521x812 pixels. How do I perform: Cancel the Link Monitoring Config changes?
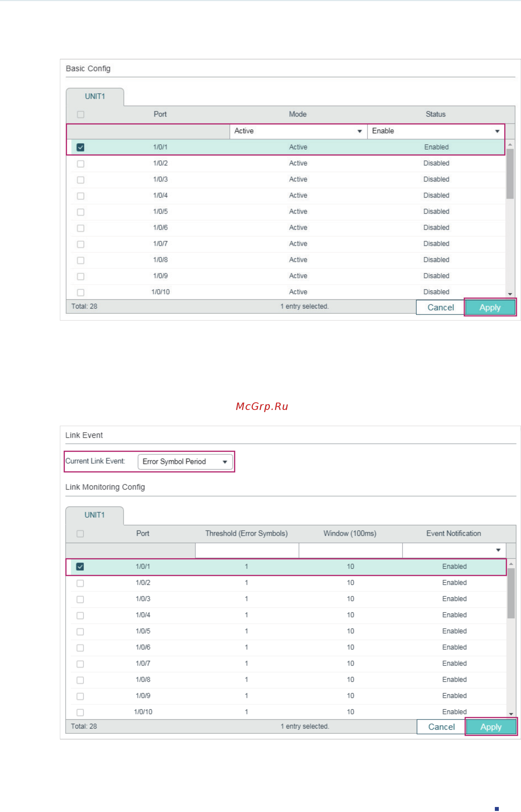pyautogui.click(x=442, y=727)
